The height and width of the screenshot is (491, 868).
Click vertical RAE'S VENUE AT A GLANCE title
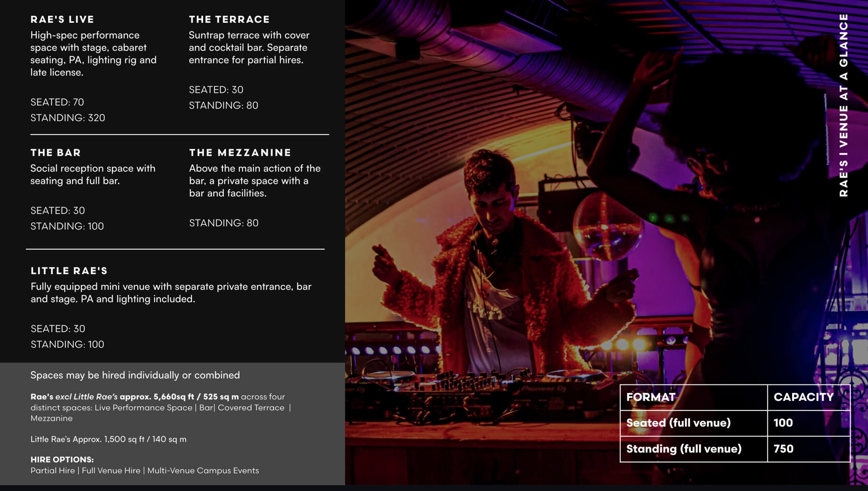[x=844, y=105]
